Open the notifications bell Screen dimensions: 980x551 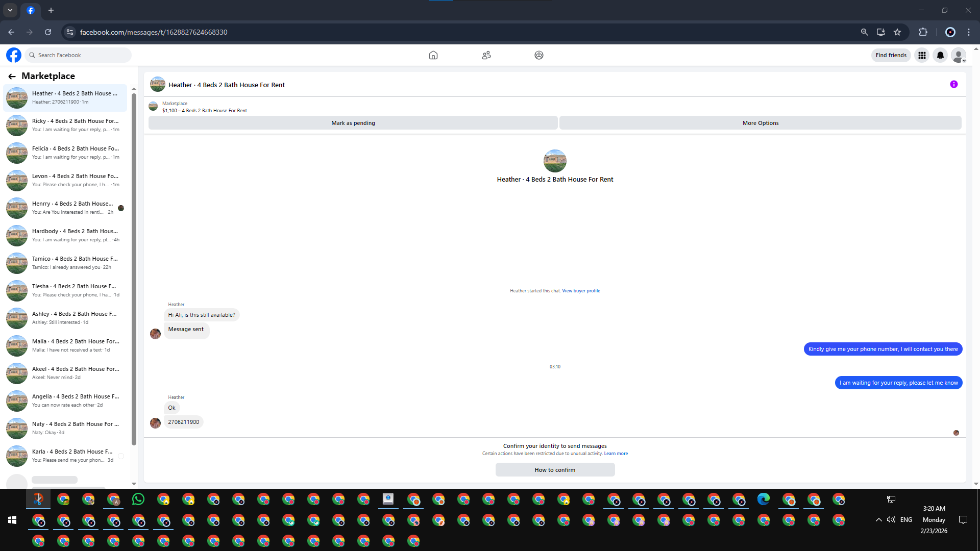(940, 55)
